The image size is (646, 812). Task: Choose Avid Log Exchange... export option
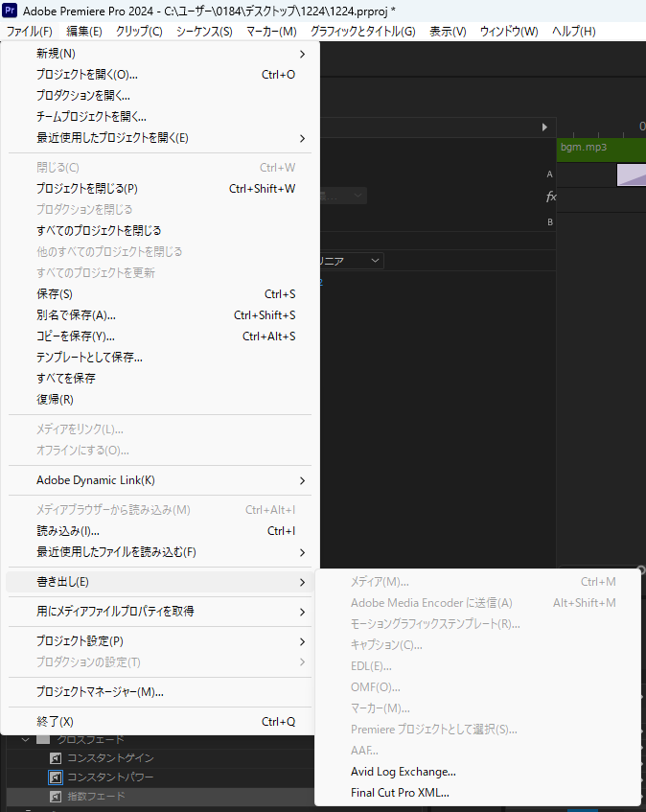[403, 772]
